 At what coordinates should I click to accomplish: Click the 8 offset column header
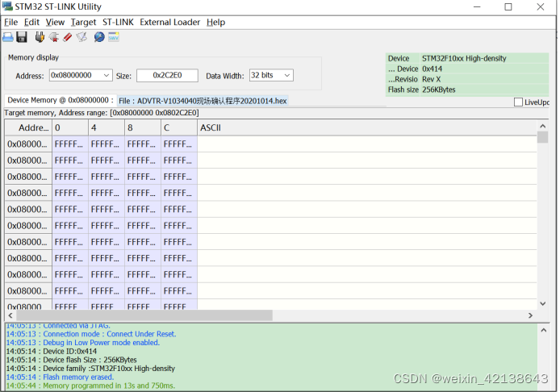(x=143, y=127)
